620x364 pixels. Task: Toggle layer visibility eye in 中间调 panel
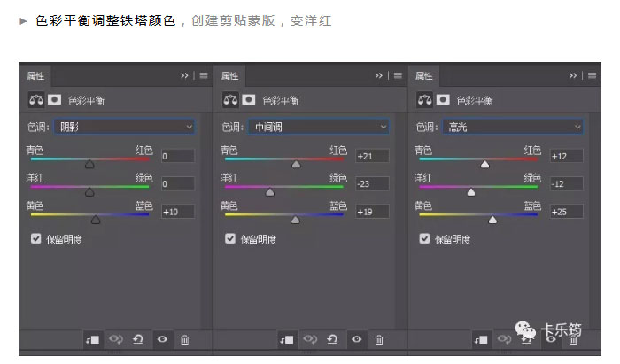[x=356, y=339]
